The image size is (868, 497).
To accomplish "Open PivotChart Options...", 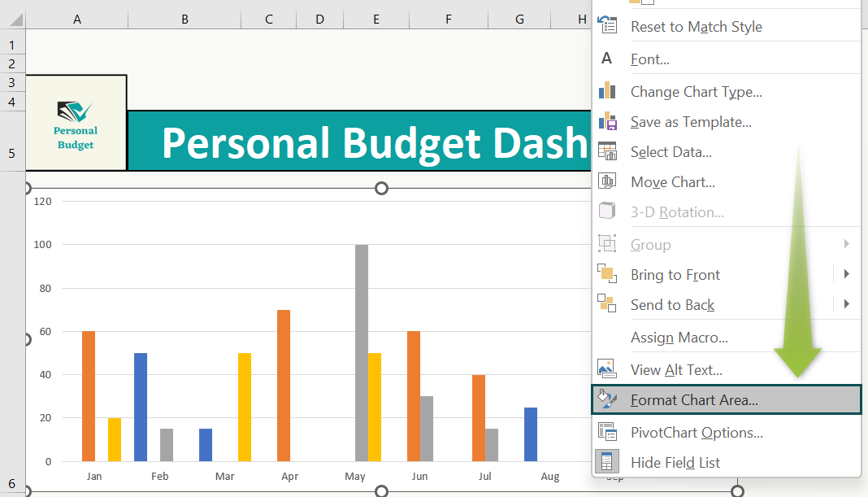I will [697, 432].
